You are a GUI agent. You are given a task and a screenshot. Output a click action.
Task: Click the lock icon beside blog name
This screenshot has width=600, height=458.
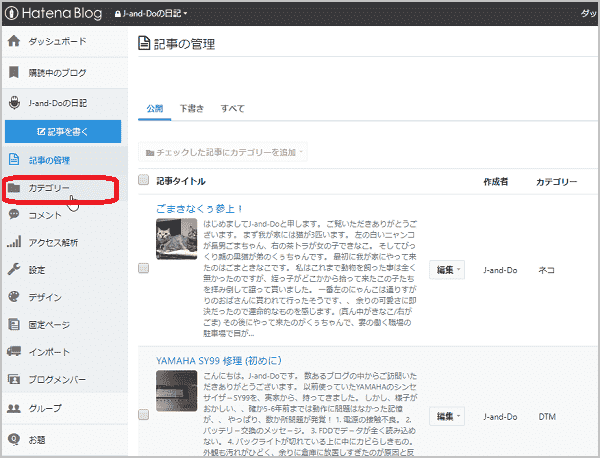pyautogui.click(x=118, y=14)
